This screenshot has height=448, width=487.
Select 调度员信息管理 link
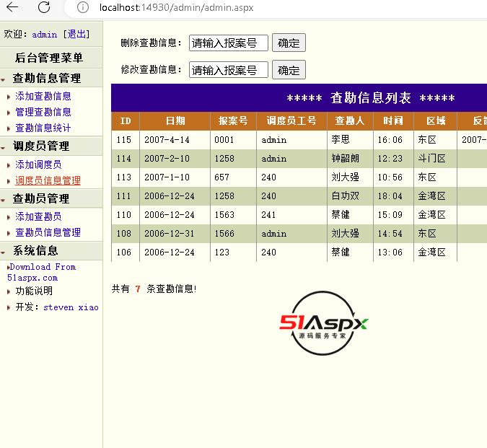(48, 180)
